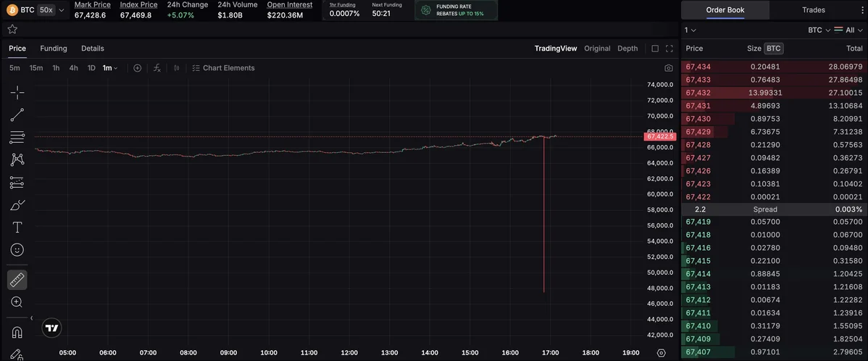The image size is (868, 361).
Task: Toggle magnet snap mode
Action: pos(17,332)
